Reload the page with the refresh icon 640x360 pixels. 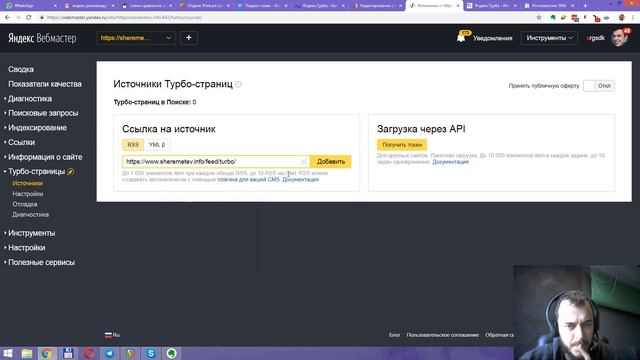(29, 18)
